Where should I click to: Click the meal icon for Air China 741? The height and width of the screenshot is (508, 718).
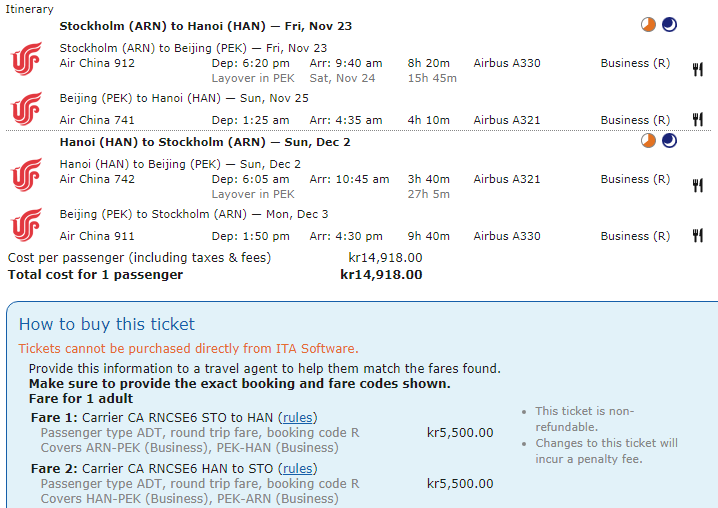tap(697, 120)
